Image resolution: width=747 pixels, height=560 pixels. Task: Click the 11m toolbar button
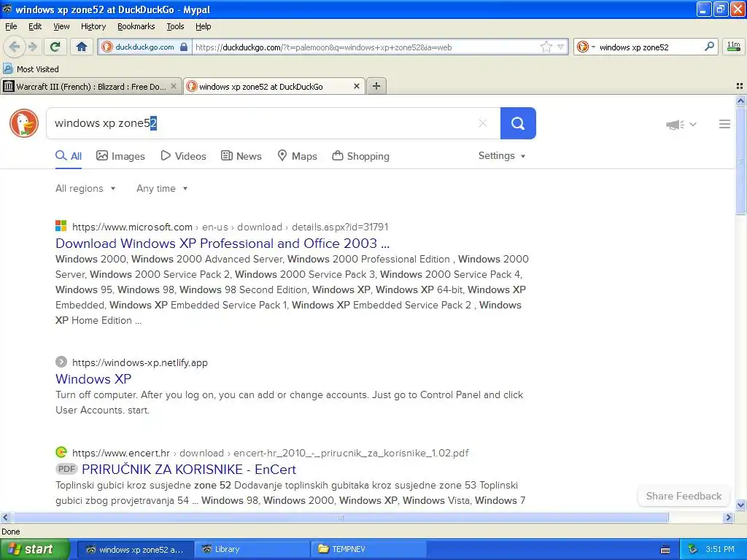click(733, 47)
